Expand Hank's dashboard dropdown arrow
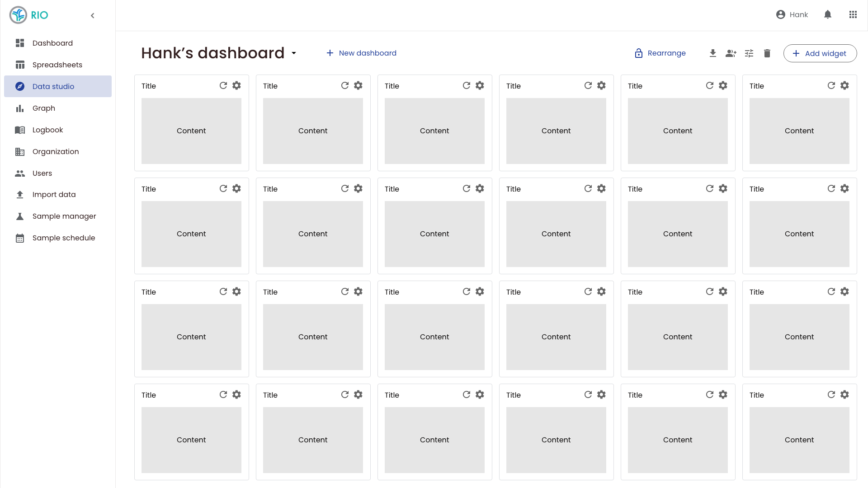This screenshot has width=868, height=488. click(294, 53)
